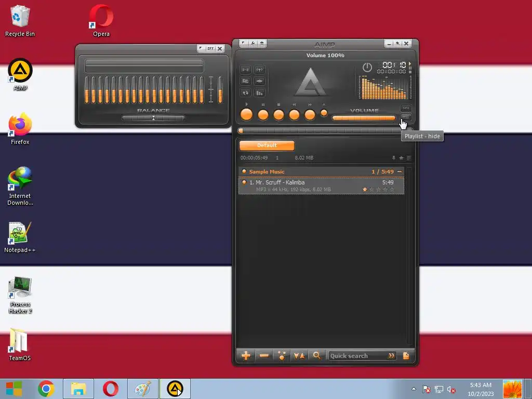This screenshot has height=399, width=532.
Task: Click the playlist pin arrow icon
Action: 394,158
